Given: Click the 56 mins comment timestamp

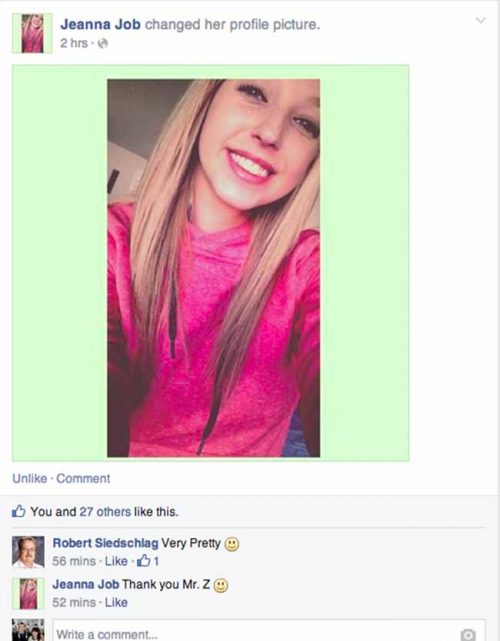Looking at the screenshot, I should 74,561.
